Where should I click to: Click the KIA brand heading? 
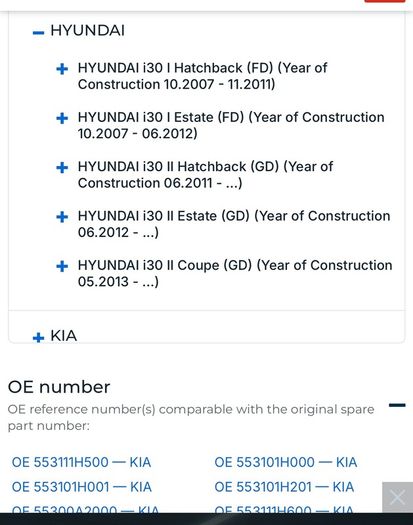click(64, 335)
